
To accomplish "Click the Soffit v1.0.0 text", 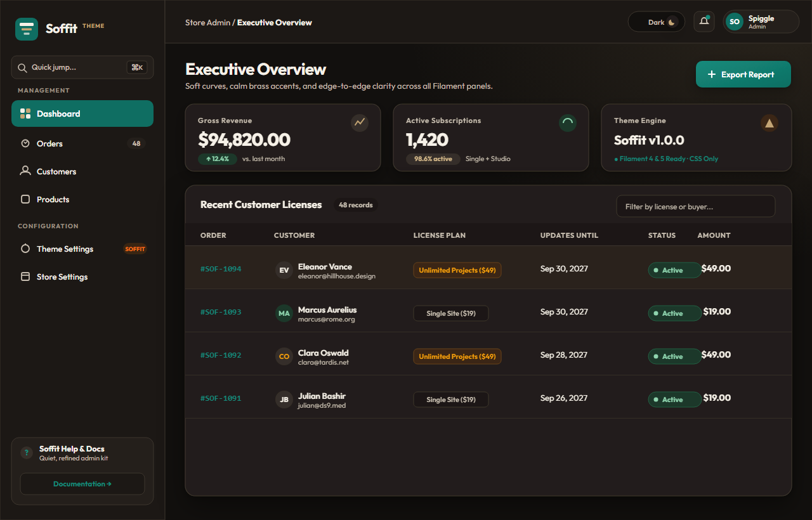I will (649, 140).
